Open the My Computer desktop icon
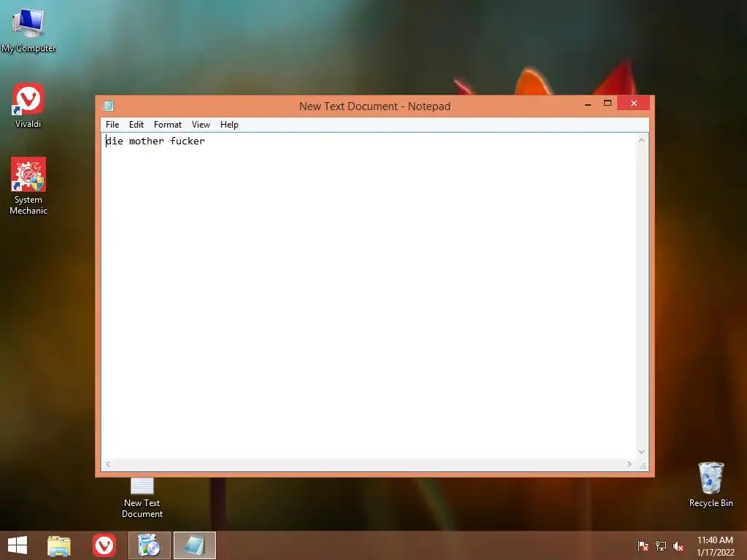Image resolution: width=747 pixels, height=560 pixels. 28,29
